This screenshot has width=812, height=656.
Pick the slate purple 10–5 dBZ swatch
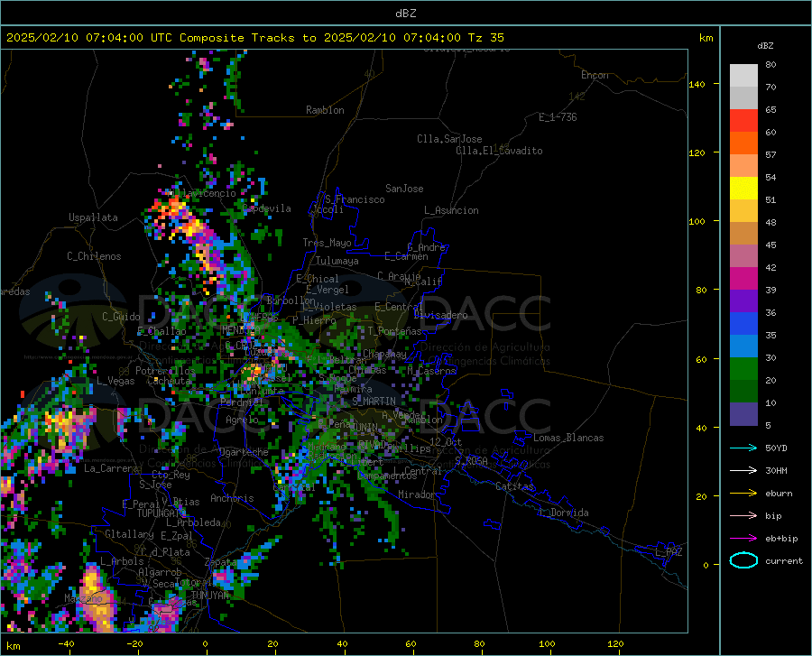(x=743, y=413)
